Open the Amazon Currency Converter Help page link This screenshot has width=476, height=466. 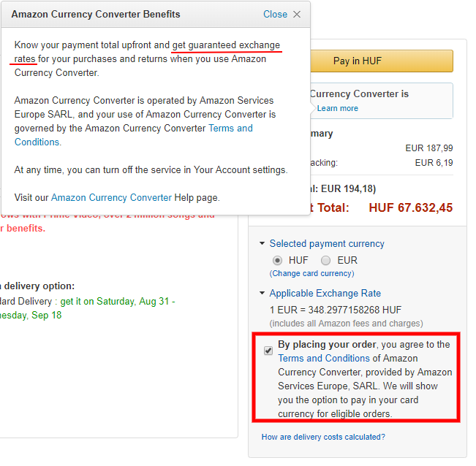(x=111, y=197)
